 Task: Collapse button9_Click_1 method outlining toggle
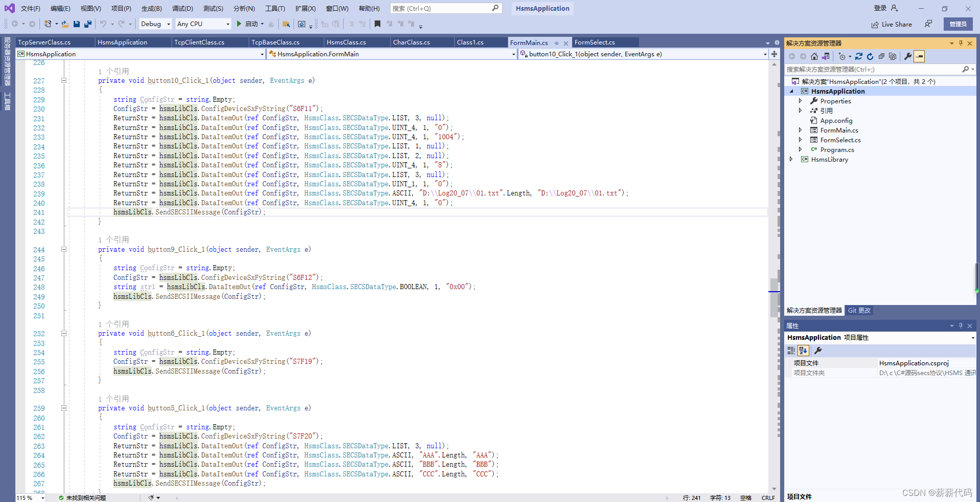pyautogui.click(x=64, y=249)
